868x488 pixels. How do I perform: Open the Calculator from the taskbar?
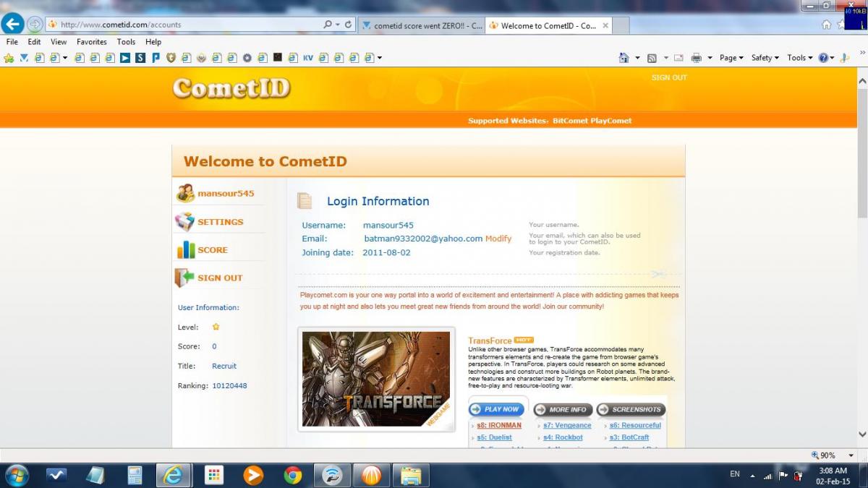click(x=135, y=475)
